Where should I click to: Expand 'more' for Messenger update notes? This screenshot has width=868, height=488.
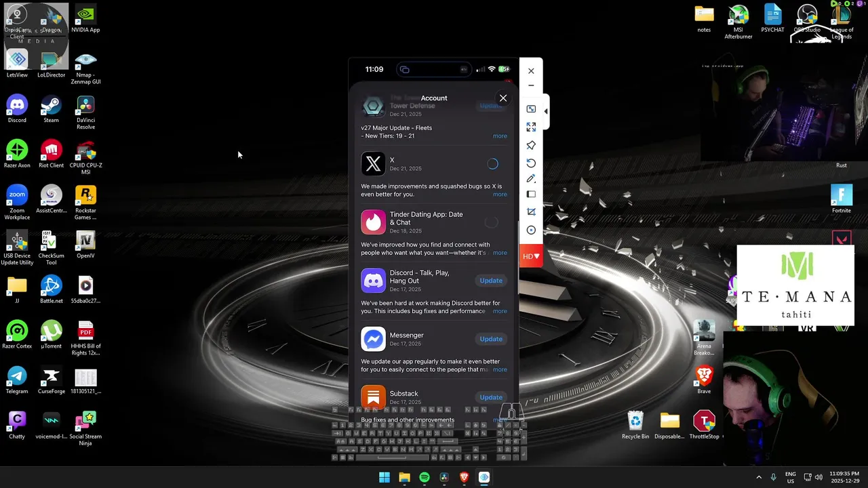tap(500, 369)
